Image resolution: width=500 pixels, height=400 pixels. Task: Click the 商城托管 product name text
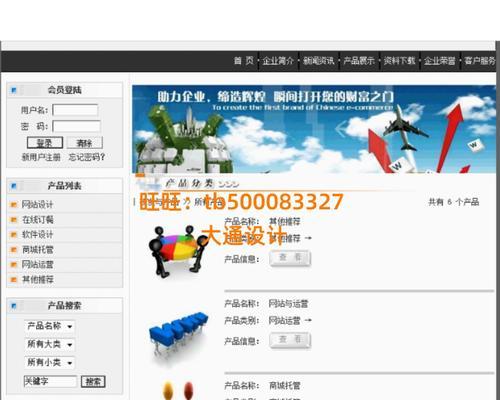[x=285, y=386]
